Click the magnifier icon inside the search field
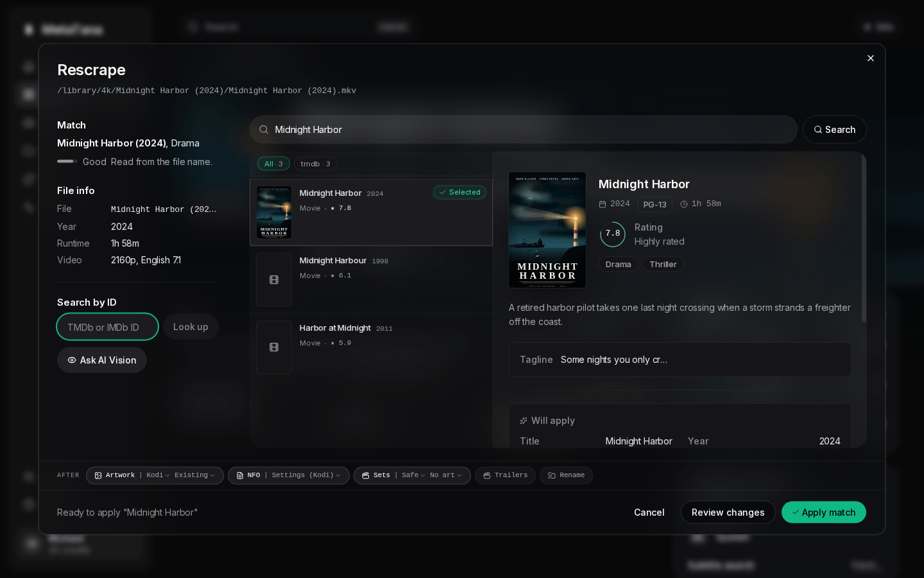Viewport: 924px width, 578px height. coord(264,130)
